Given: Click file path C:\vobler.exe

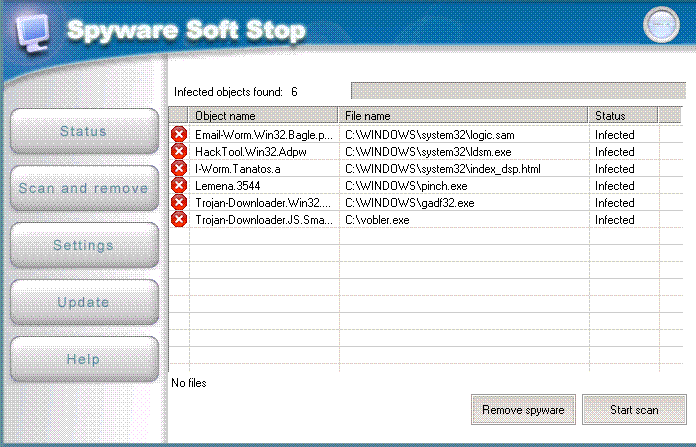Looking at the screenshot, I should tap(377, 220).
